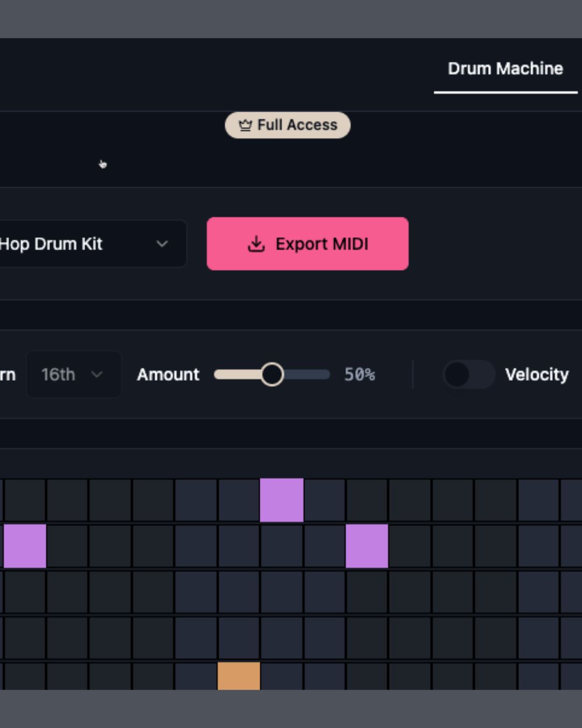
Task: Activate empty step left of top-row purple step
Action: [239, 500]
